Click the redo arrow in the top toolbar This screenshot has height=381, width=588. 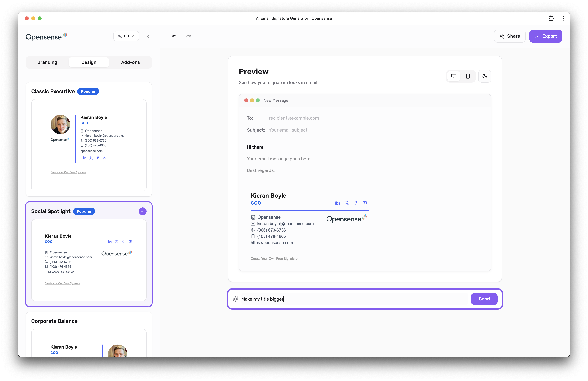coord(188,36)
